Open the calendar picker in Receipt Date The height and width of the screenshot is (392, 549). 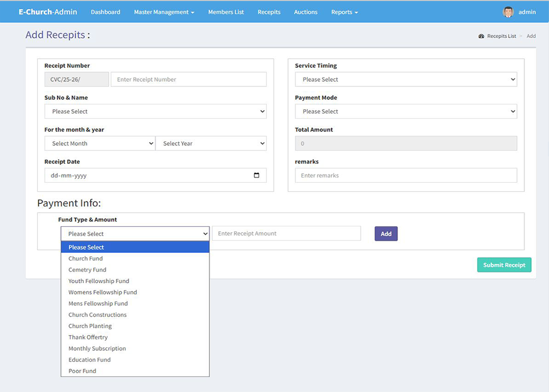256,175
